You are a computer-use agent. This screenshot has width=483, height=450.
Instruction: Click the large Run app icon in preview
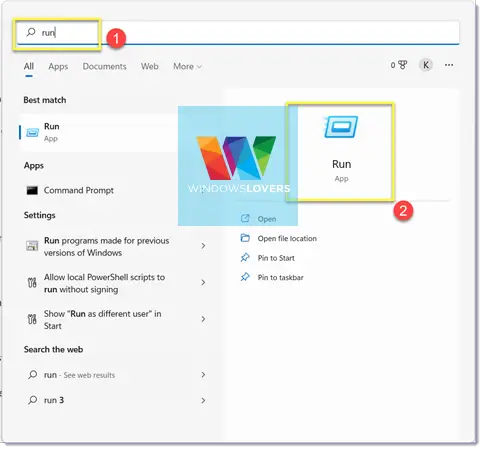click(341, 127)
